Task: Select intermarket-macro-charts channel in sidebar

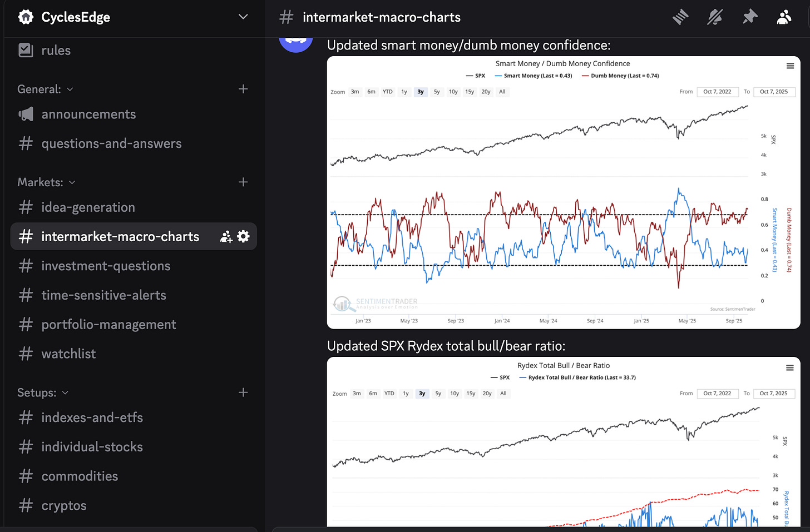Action: 134,236
